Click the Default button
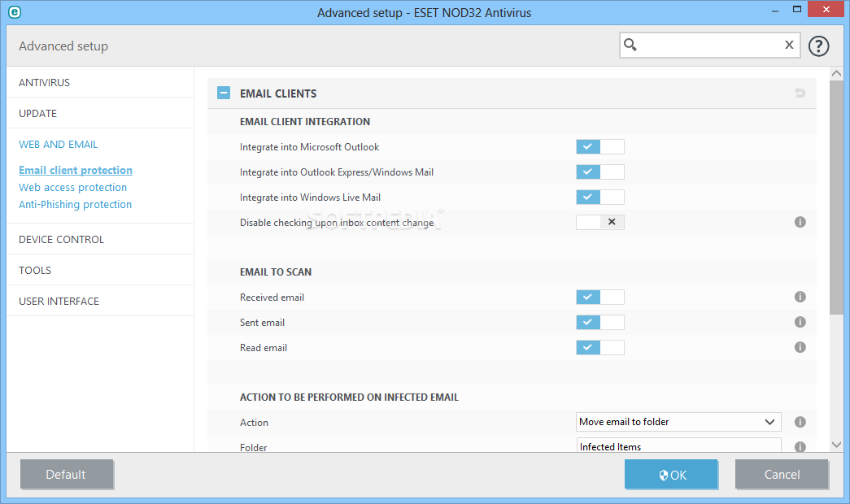 66,475
